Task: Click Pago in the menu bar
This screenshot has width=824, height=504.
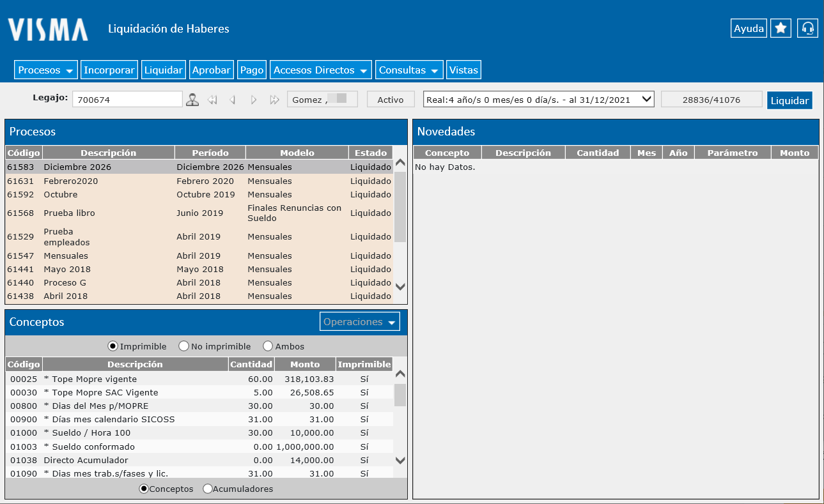Action: coord(252,70)
